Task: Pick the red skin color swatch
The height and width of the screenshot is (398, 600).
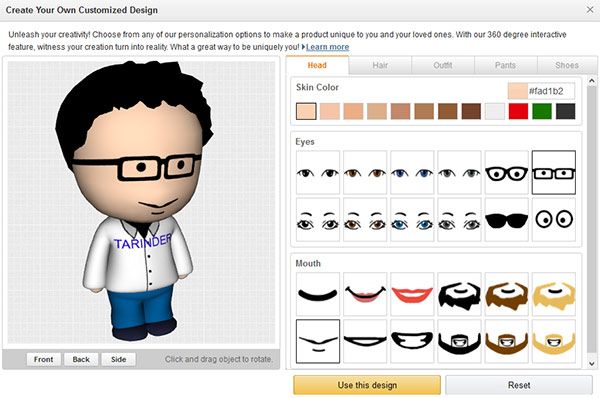Action: click(x=518, y=111)
